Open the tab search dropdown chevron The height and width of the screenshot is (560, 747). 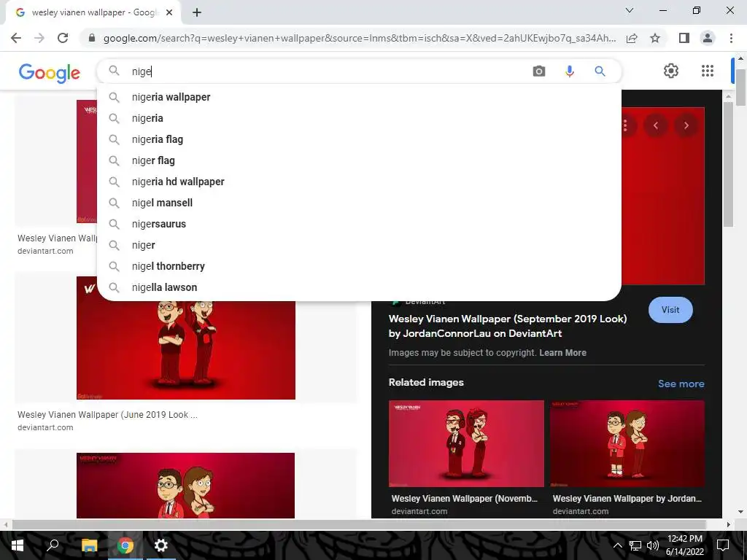click(x=630, y=10)
